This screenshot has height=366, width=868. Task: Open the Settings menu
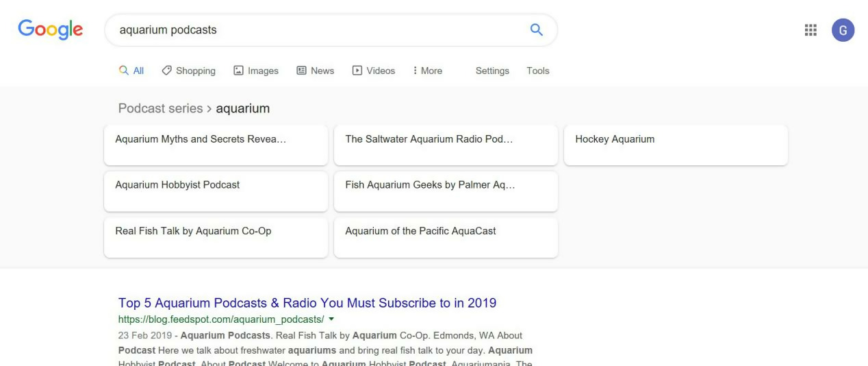492,71
